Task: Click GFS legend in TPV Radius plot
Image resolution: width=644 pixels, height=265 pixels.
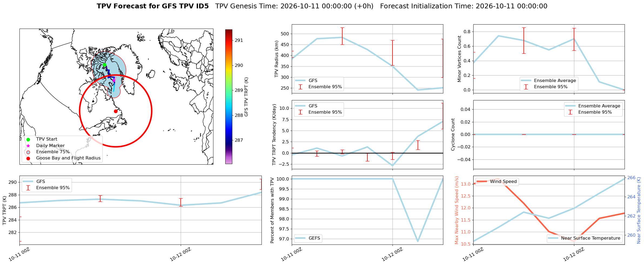Action: tap(306, 81)
